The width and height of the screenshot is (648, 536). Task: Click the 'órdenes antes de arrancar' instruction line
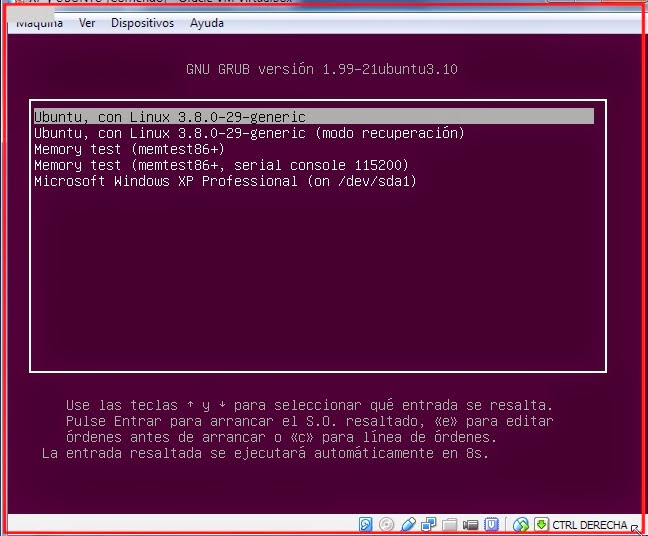pyautogui.click(x=281, y=437)
